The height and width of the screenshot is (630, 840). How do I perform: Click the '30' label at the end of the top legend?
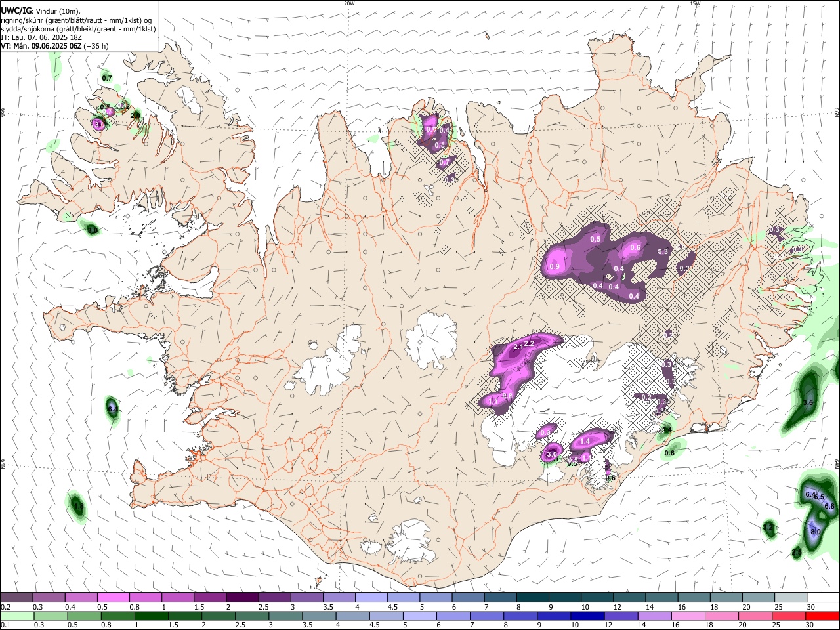tap(812, 607)
